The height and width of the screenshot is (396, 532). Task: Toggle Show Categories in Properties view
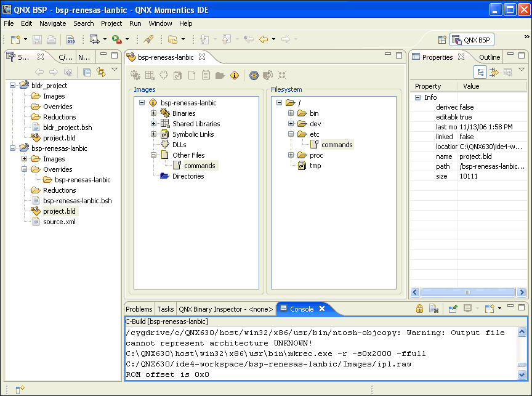point(480,72)
